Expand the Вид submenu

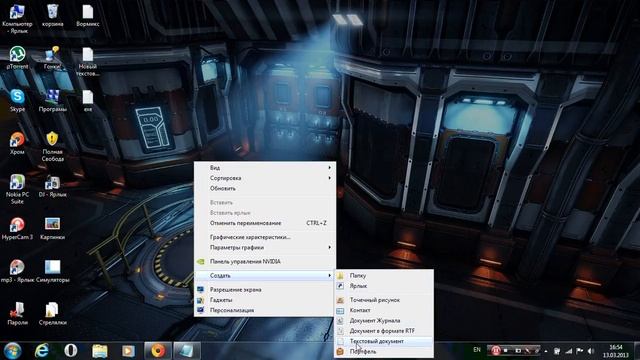[x=265, y=168]
